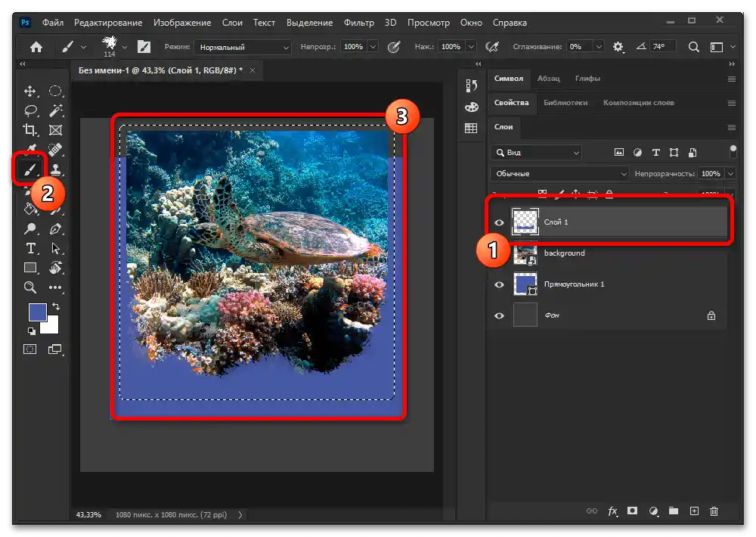Toggle visibility of the Фон layer

coord(499,315)
